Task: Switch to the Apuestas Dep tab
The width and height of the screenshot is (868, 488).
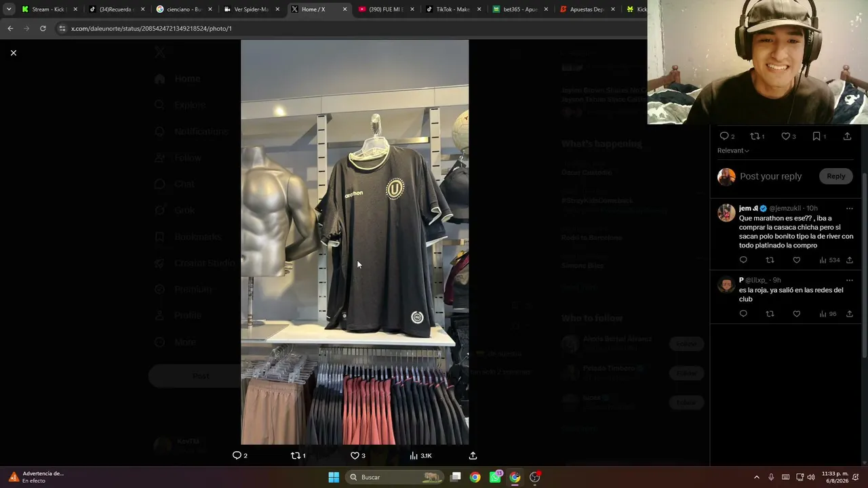Action: [587, 9]
